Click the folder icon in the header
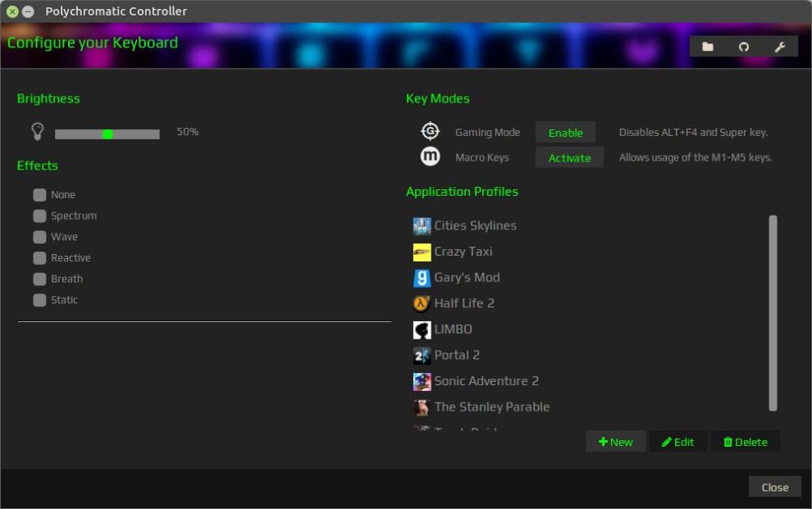 pyautogui.click(x=708, y=47)
